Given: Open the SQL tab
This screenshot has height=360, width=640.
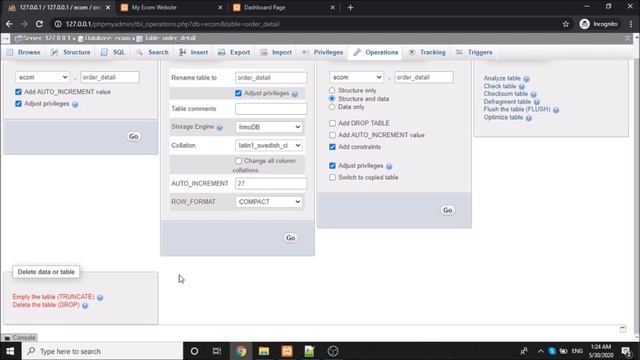Looking at the screenshot, I should [113, 52].
